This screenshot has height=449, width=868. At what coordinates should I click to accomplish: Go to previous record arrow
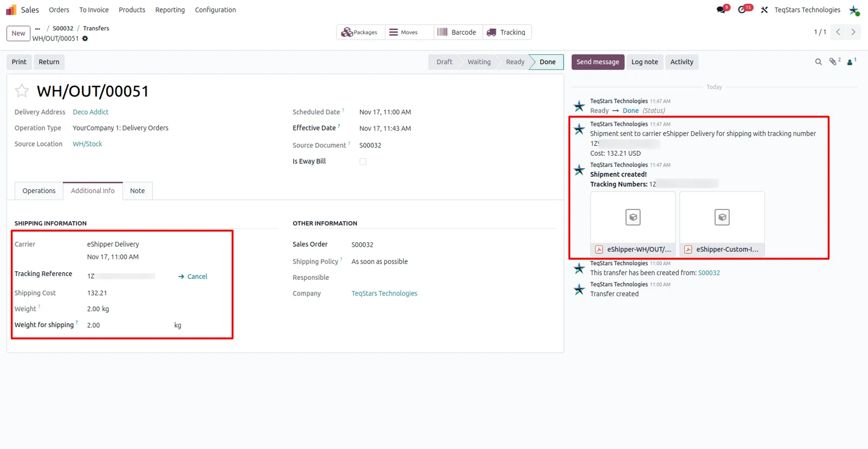point(838,32)
